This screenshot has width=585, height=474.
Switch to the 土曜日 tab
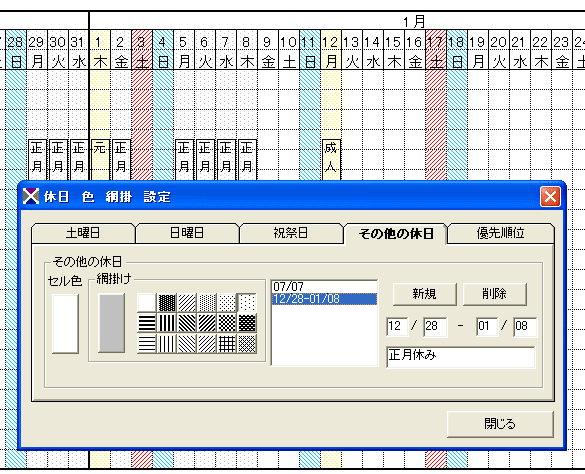[83, 233]
